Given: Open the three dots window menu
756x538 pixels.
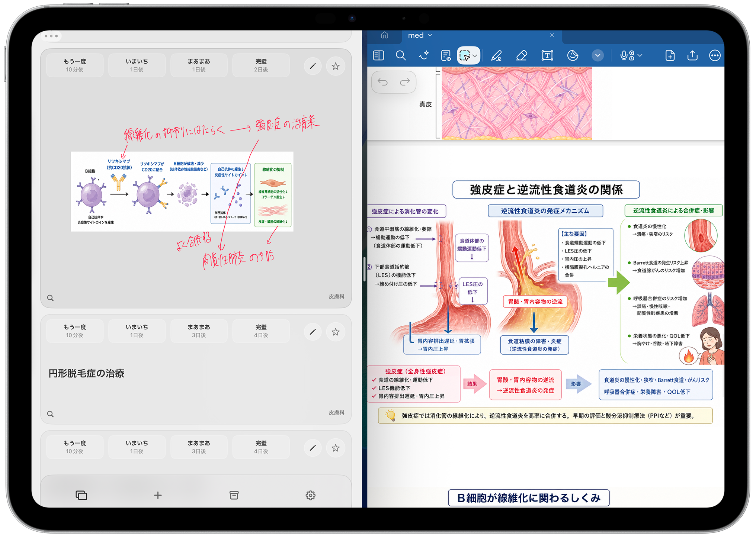Looking at the screenshot, I should pyautogui.click(x=51, y=36).
